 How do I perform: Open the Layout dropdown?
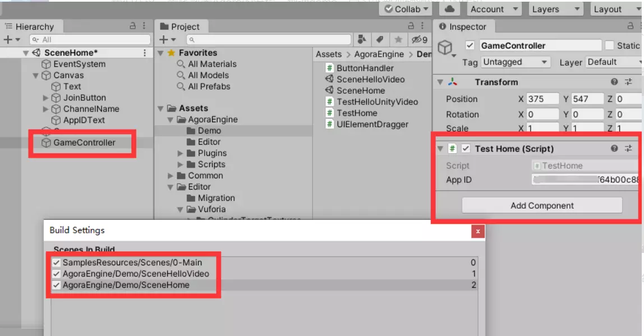pos(616,9)
